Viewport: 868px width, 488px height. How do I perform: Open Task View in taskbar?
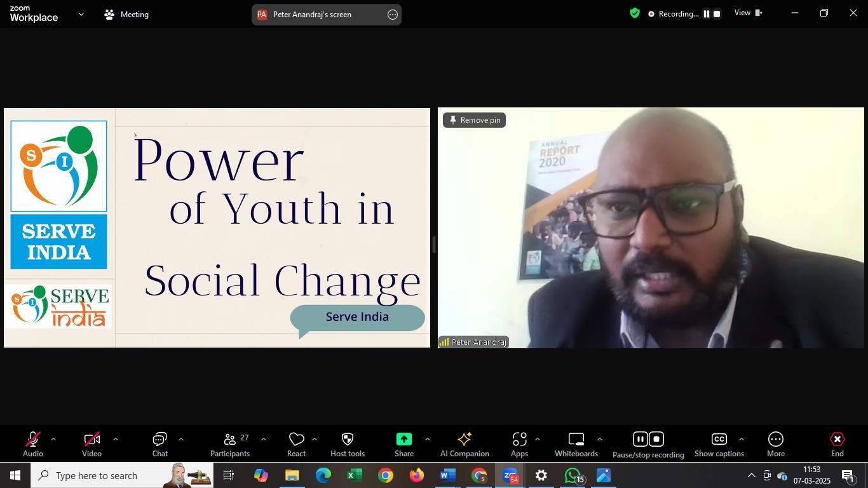click(x=229, y=475)
